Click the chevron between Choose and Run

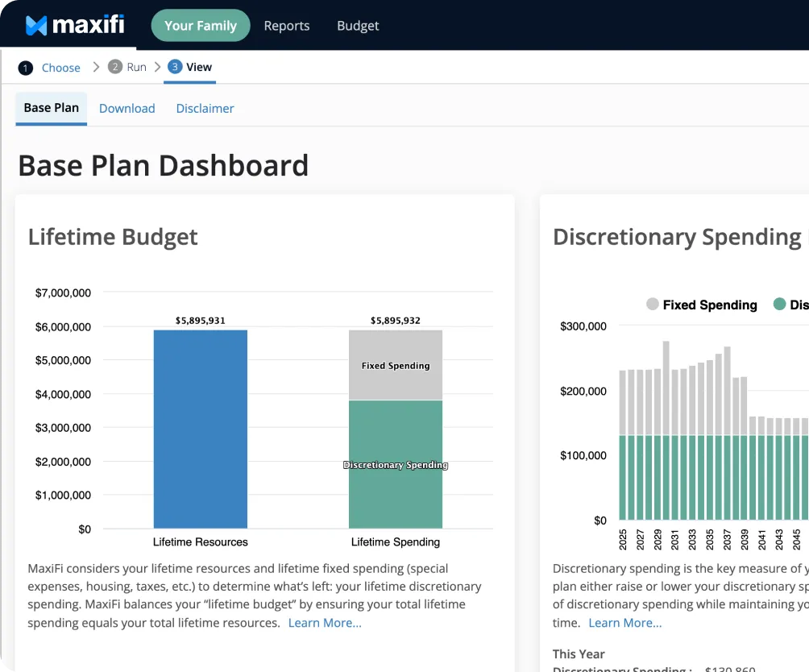pyautogui.click(x=96, y=67)
